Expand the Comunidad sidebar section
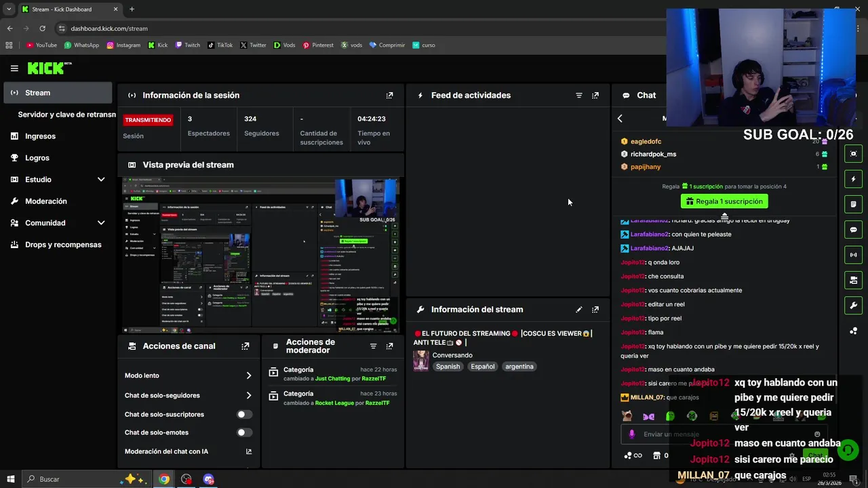 (101, 223)
